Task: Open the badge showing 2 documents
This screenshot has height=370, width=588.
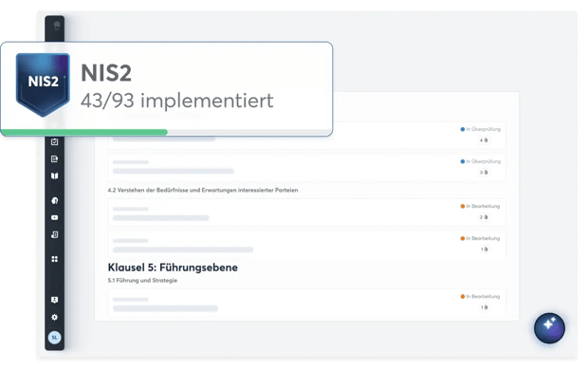Action: pyautogui.click(x=484, y=217)
